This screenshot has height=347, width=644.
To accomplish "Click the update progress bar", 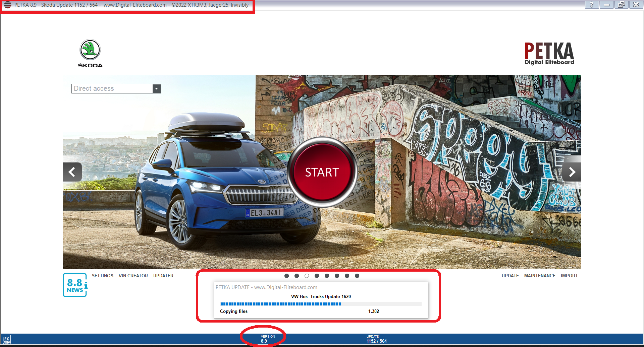I will (321, 304).
